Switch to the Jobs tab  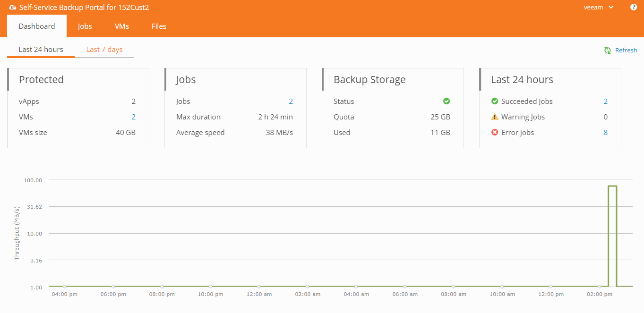pyautogui.click(x=85, y=26)
